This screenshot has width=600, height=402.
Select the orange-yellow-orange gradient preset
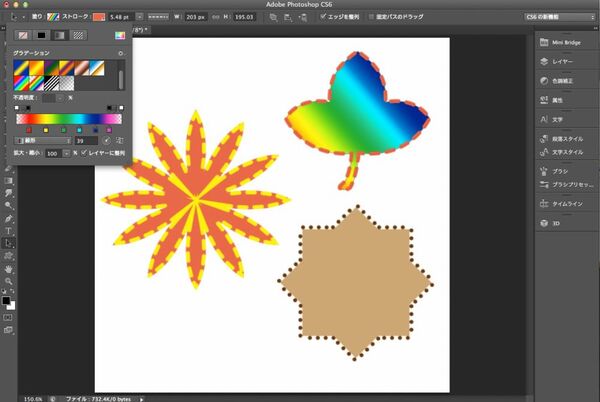click(36, 68)
